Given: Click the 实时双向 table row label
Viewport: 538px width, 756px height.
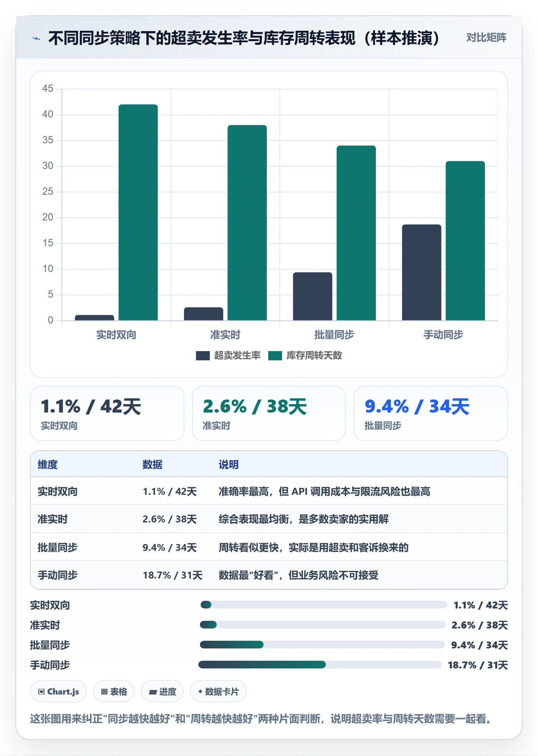Looking at the screenshot, I should tap(57, 491).
